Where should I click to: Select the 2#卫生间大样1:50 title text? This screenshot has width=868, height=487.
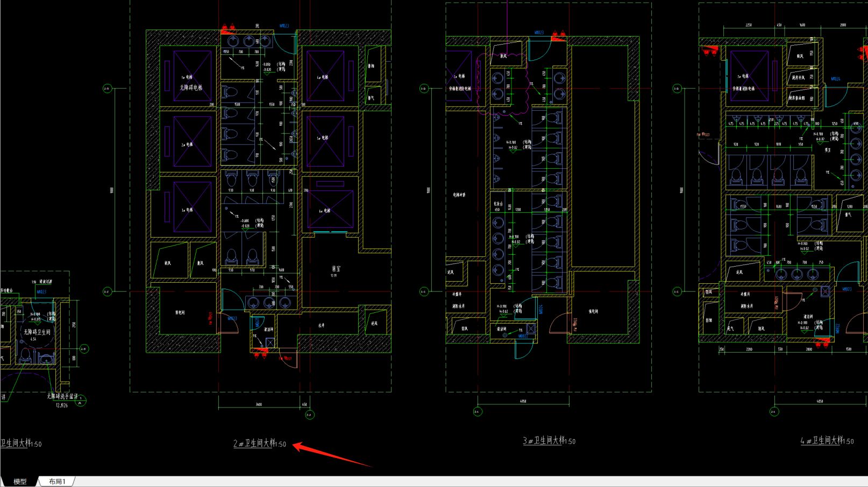pos(260,443)
